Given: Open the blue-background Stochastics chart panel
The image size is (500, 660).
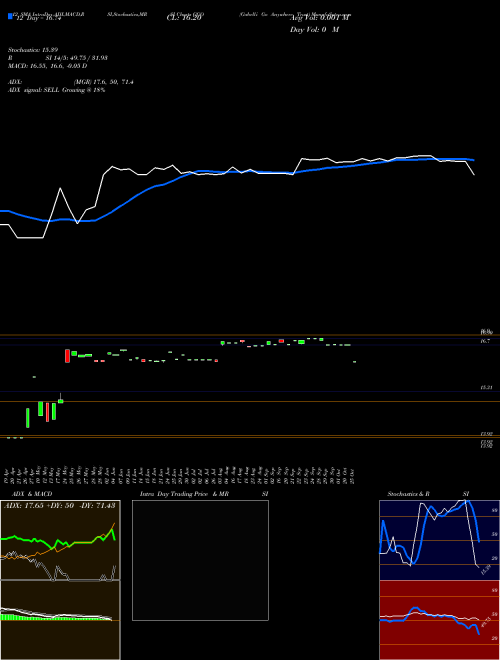Looking at the screenshot, I should [x=439, y=540].
